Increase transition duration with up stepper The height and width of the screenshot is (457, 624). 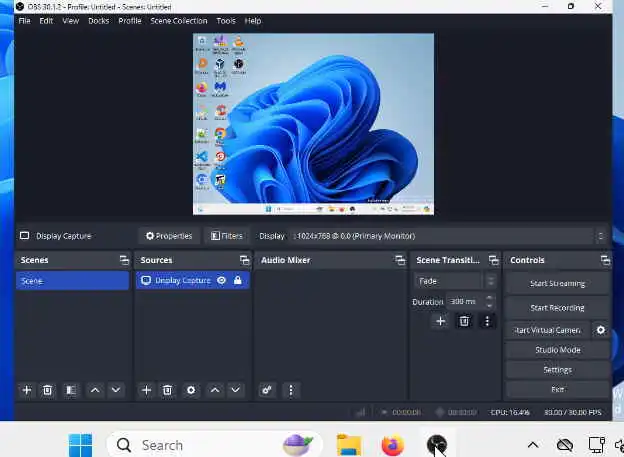pos(489,297)
